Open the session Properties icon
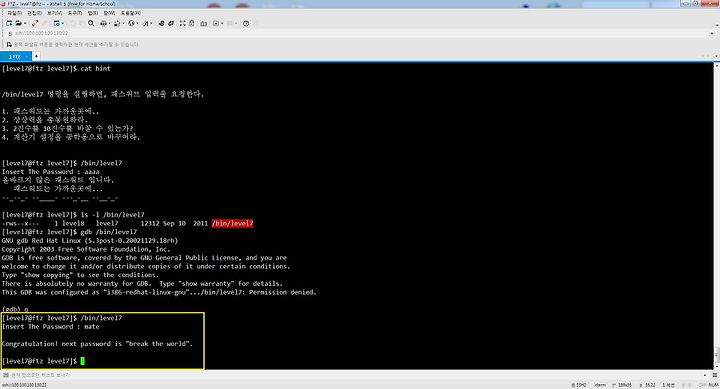 (x=56, y=23)
